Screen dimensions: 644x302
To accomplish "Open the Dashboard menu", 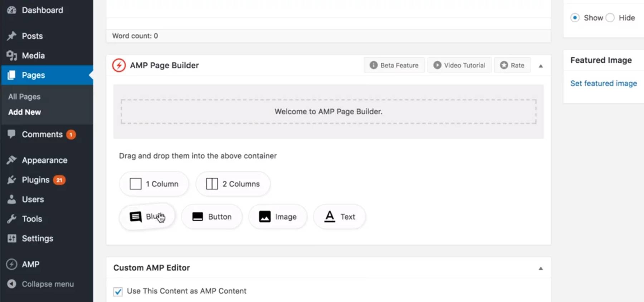I will point(43,10).
